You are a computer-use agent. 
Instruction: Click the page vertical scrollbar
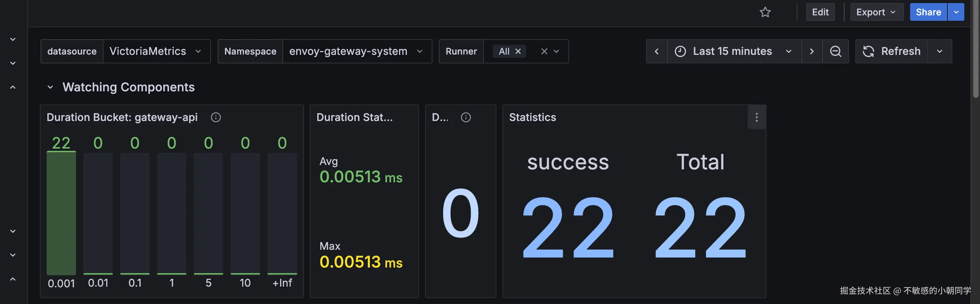pyautogui.click(x=976, y=49)
